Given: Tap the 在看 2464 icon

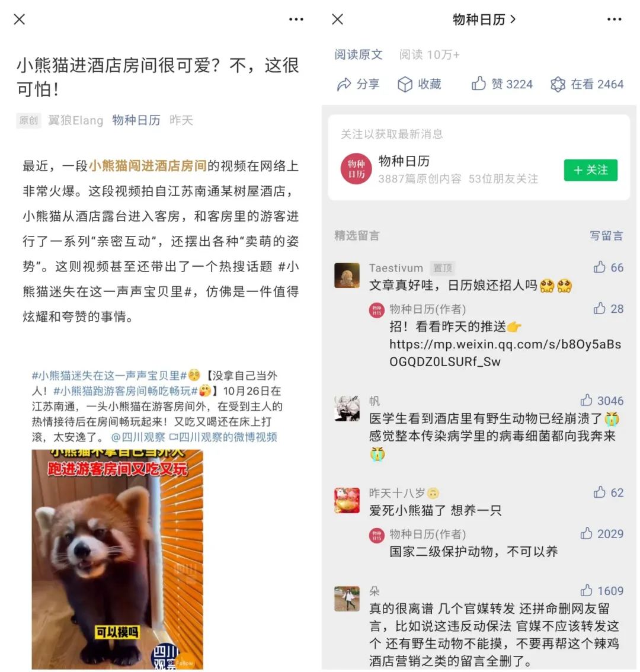Looking at the screenshot, I should (558, 84).
